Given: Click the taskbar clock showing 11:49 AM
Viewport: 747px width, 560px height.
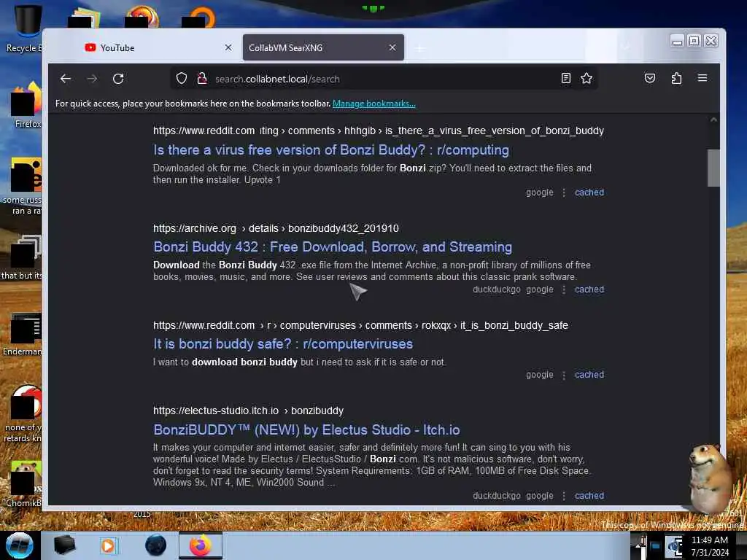Looking at the screenshot, I should (x=710, y=546).
